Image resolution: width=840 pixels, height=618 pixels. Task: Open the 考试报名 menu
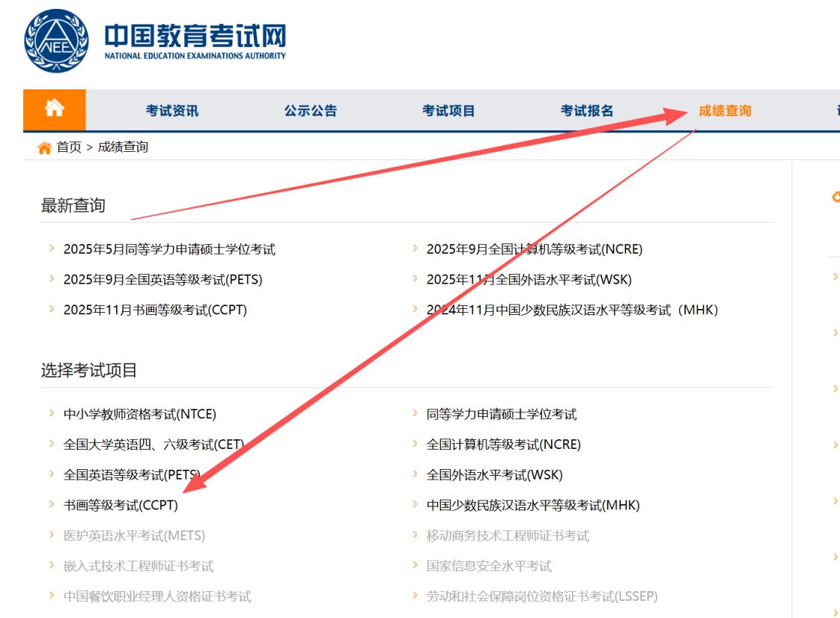(587, 111)
